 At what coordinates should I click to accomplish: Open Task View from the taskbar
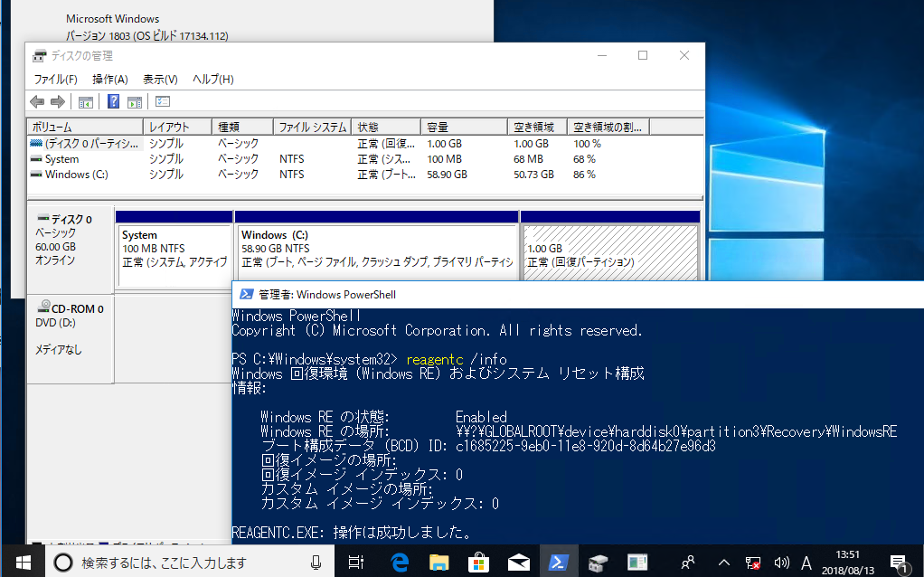[x=356, y=563]
